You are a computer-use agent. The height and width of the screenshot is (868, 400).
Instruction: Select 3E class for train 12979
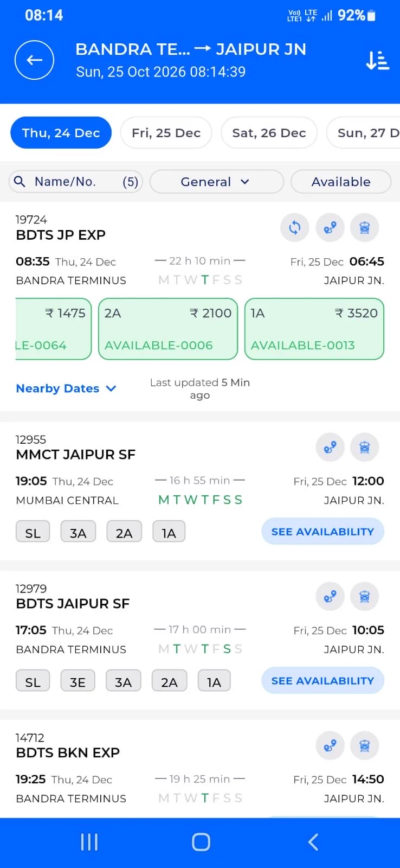78,681
